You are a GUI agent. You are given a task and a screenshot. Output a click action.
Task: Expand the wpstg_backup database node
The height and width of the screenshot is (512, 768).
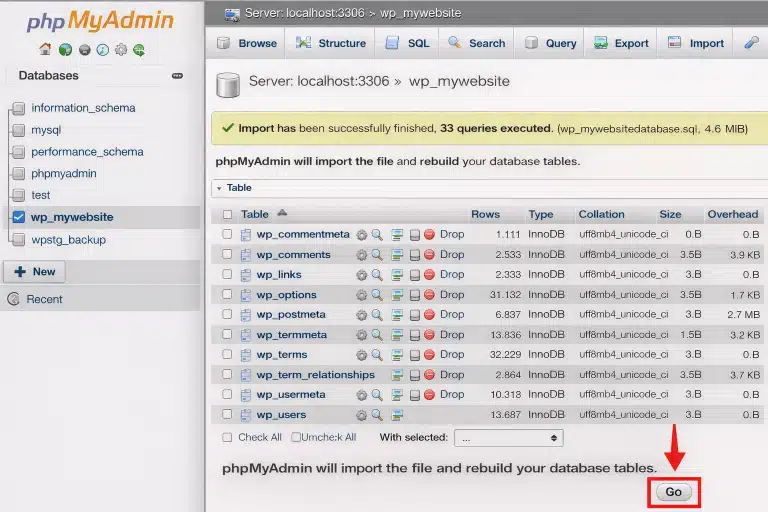[19, 240]
